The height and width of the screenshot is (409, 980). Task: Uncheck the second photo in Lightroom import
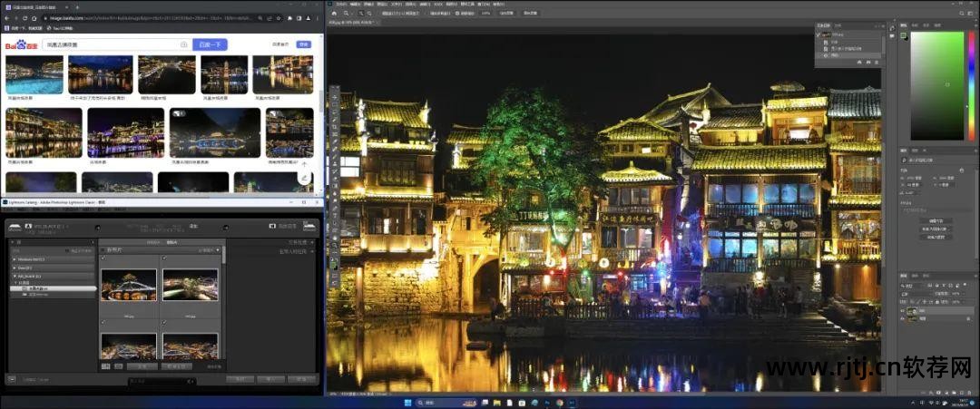164,258
